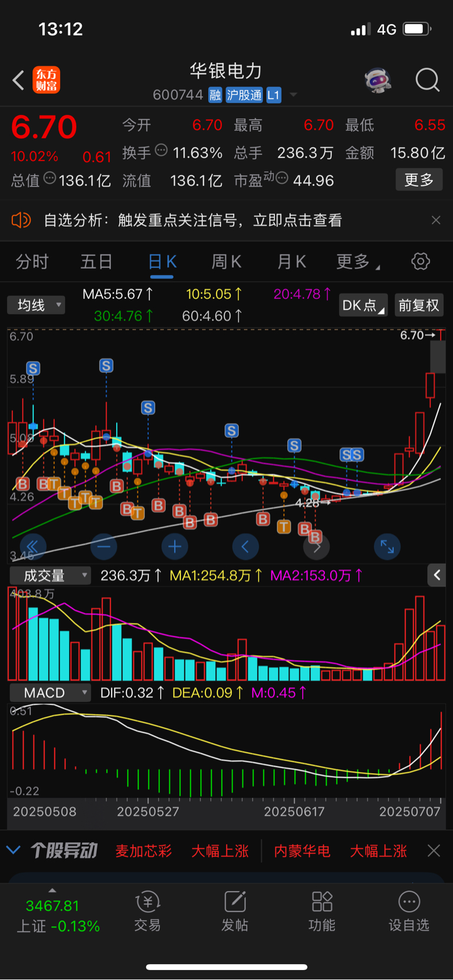Tap the 华银电力 stock title
Image resolution: width=453 pixels, height=980 pixels.
[226, 71]
